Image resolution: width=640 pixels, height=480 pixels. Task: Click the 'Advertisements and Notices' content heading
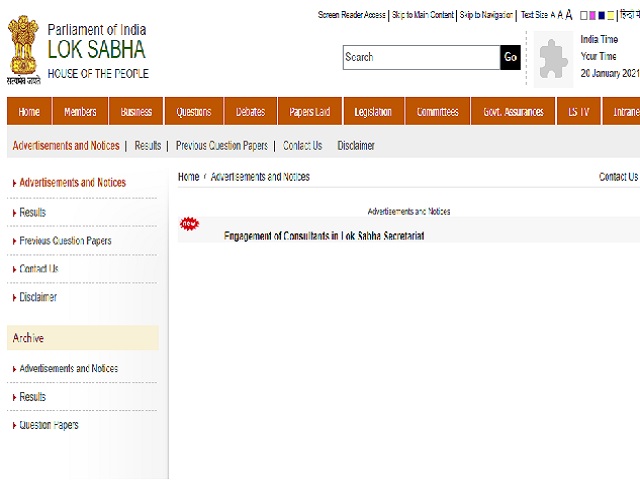tap(409, 211)
